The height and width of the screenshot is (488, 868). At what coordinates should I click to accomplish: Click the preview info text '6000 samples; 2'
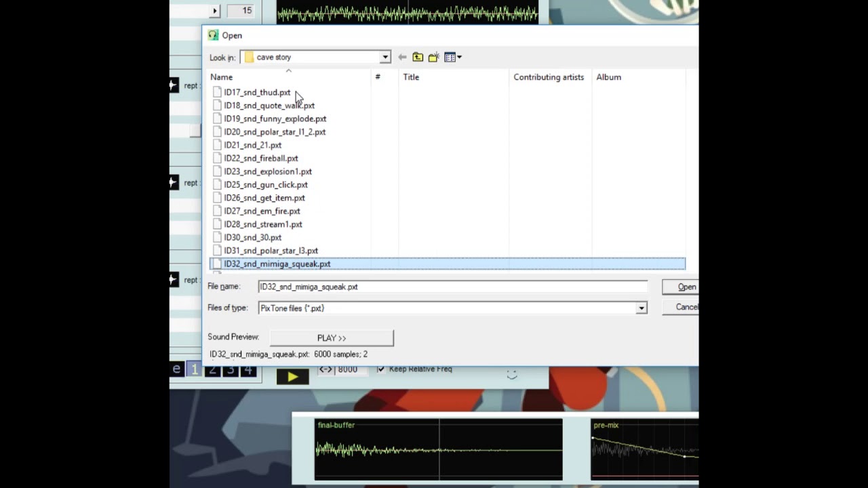pos(340,354)
